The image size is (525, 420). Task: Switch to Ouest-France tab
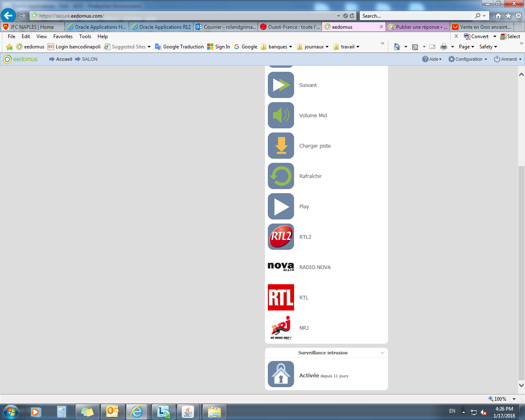tap(290, 27)
